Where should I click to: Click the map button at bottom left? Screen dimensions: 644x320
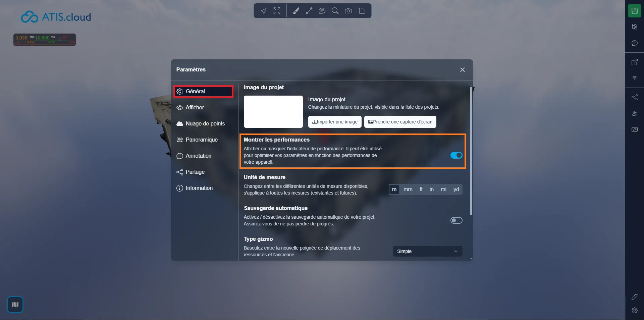(x=15, y=305)
